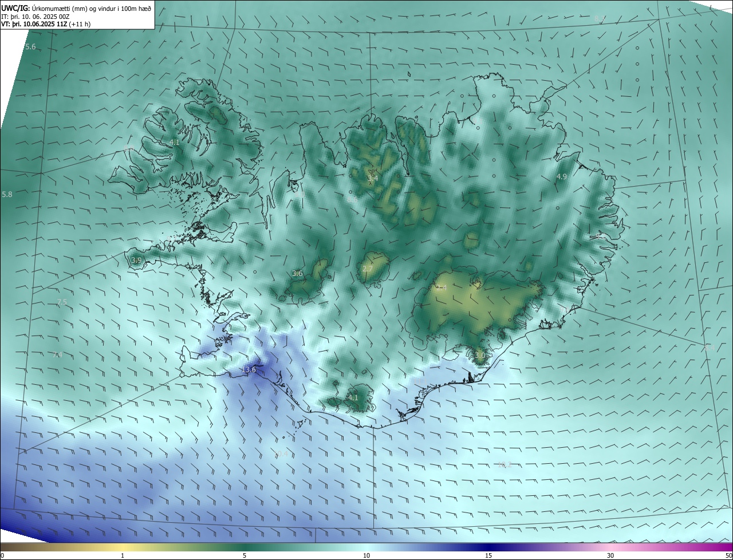Click the 30 tick on the color scale
Screen dimensions: 733x560
point(610,555)
